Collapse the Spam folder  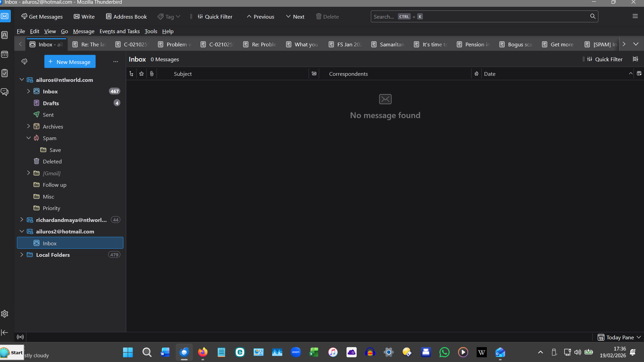point(29,138)
